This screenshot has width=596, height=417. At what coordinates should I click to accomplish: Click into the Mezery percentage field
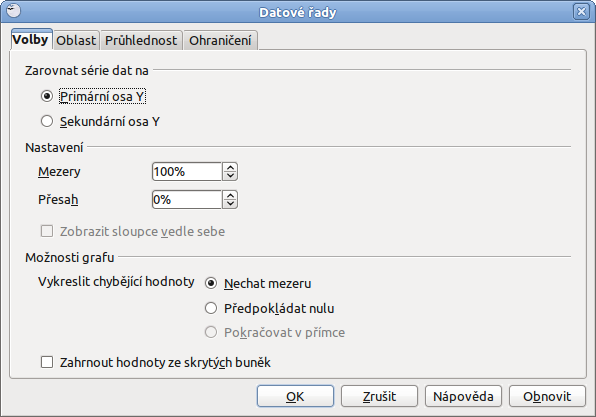tap(187, 171)
